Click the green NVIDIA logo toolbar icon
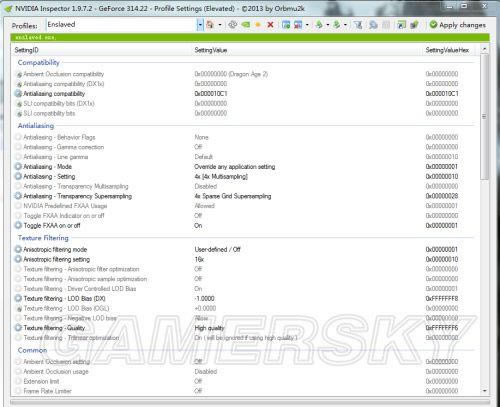This screenshot has width=500, height=407. point(245,25)
